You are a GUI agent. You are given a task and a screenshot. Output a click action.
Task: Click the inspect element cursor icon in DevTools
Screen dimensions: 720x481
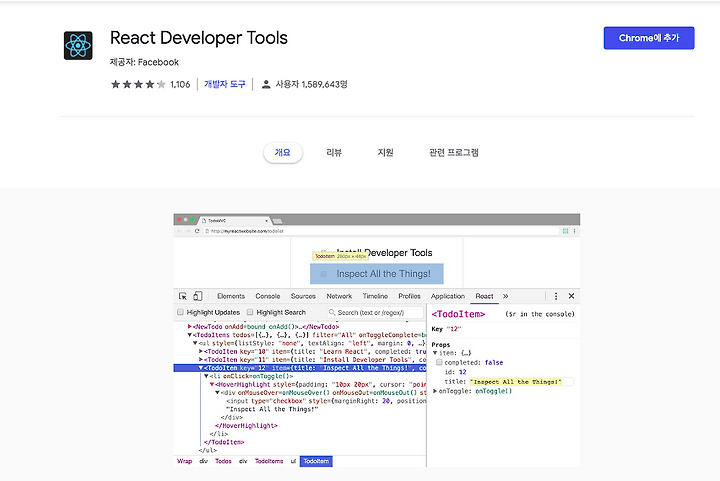(x=183, y=296)
